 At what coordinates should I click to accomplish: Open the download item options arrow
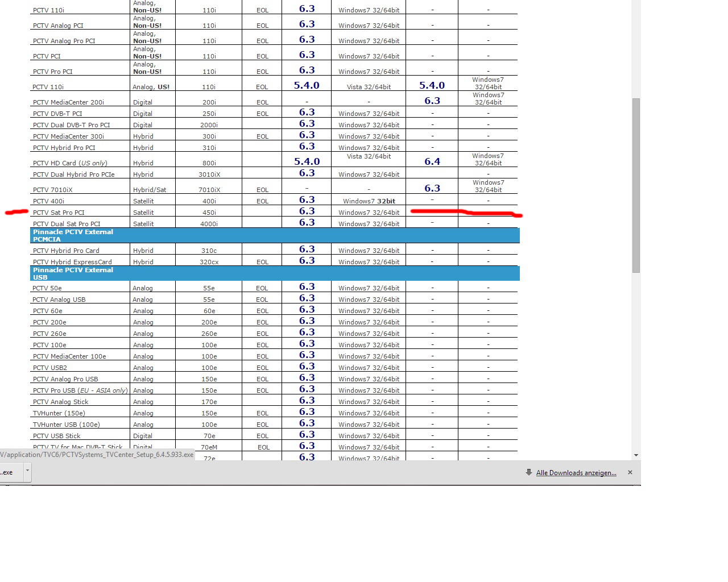click(x=27, y=472)
